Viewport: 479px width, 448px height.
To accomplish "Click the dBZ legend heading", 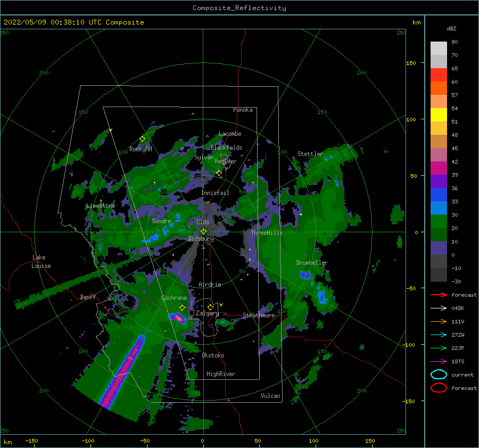I will (x=451, y=28).
